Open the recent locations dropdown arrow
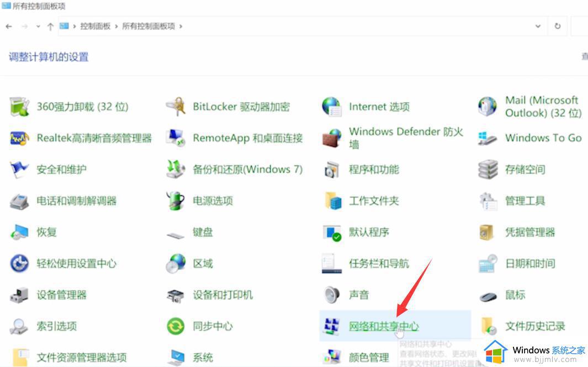 pos(38,26)
